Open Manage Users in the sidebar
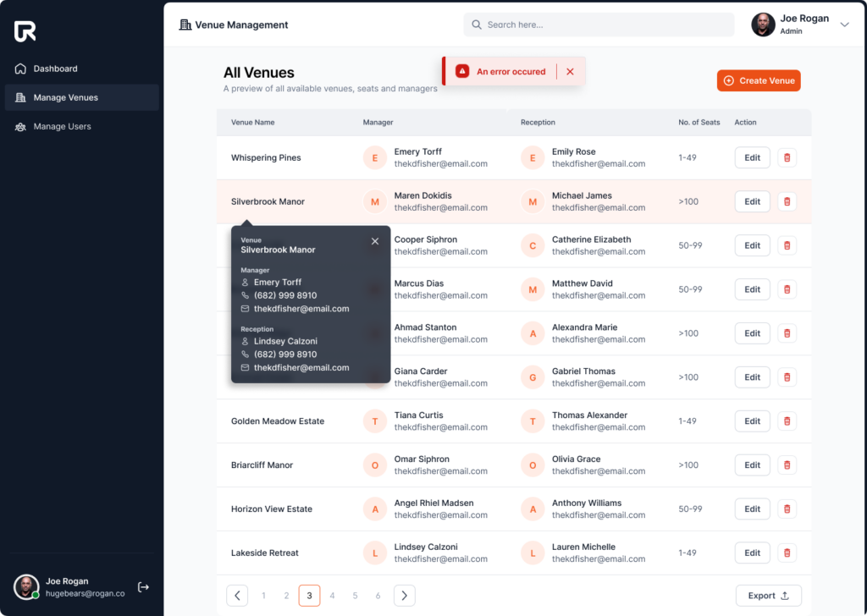The image size is (867, 616). coord(62,126)
